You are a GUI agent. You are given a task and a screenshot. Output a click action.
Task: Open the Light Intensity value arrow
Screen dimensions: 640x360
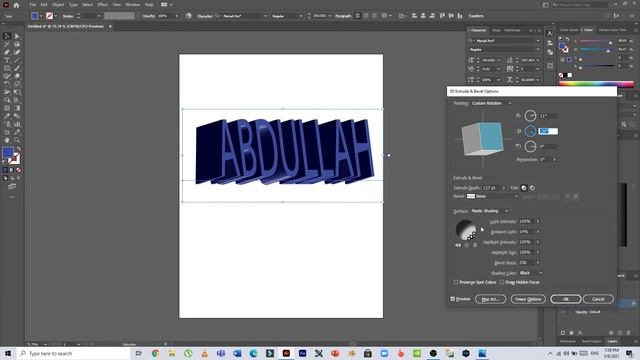click(x=538, y=221)
